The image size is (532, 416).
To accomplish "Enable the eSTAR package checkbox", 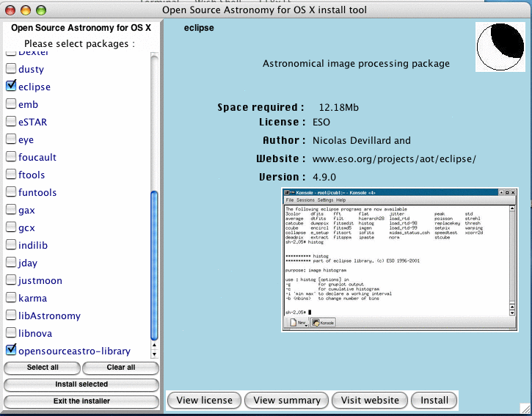I will [x=11, y=122].
